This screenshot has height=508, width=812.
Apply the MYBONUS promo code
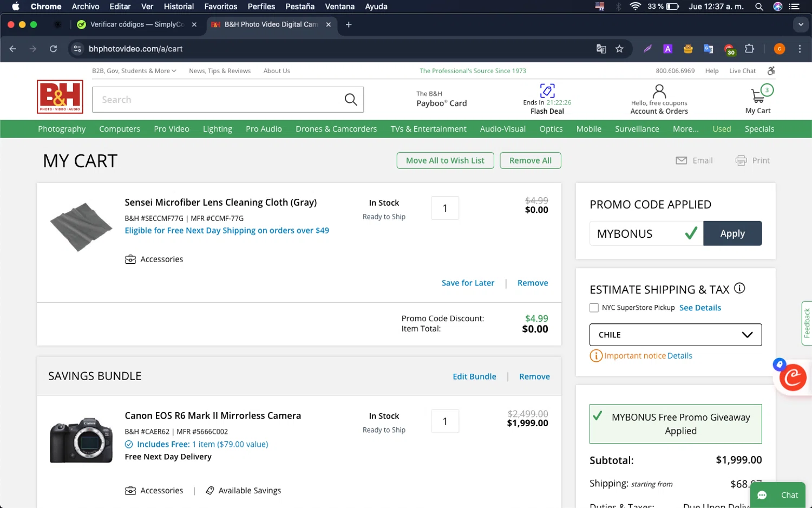click(x=732, y=233)
